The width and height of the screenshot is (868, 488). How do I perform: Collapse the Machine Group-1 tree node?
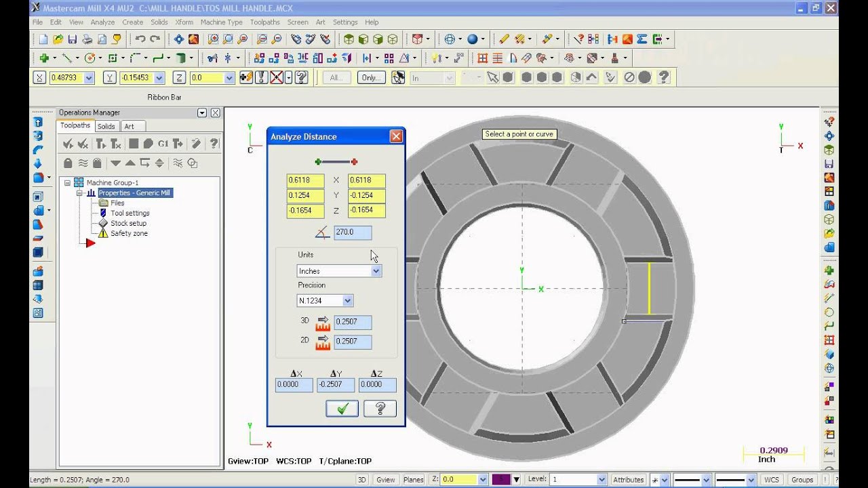(x=67, y=183)
